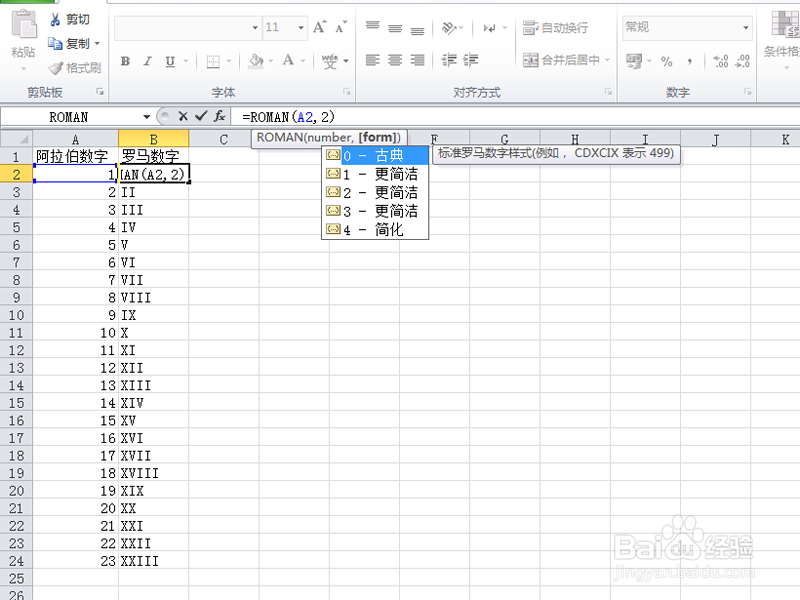Viewport: 800px width, 600px height.
Task: Open the Paste dropdown arrow
Action: pos(24,68)
